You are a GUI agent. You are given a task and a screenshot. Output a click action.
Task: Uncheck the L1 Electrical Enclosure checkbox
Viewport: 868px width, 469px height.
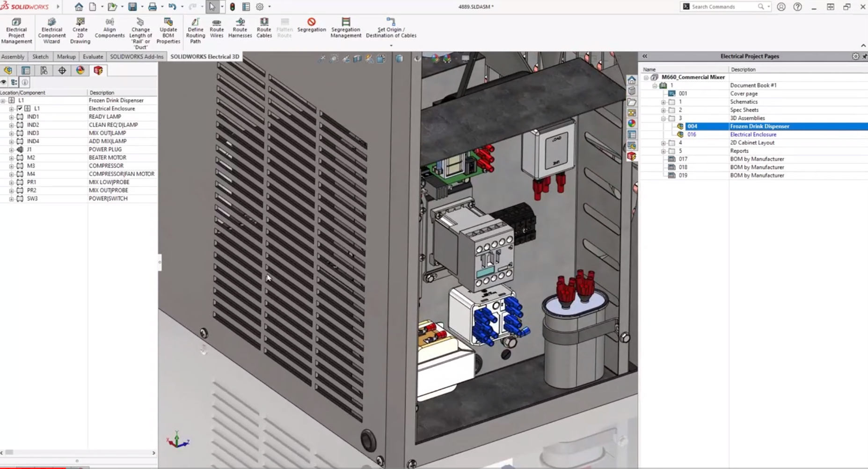pyautogui.click(x=20, y=109)
